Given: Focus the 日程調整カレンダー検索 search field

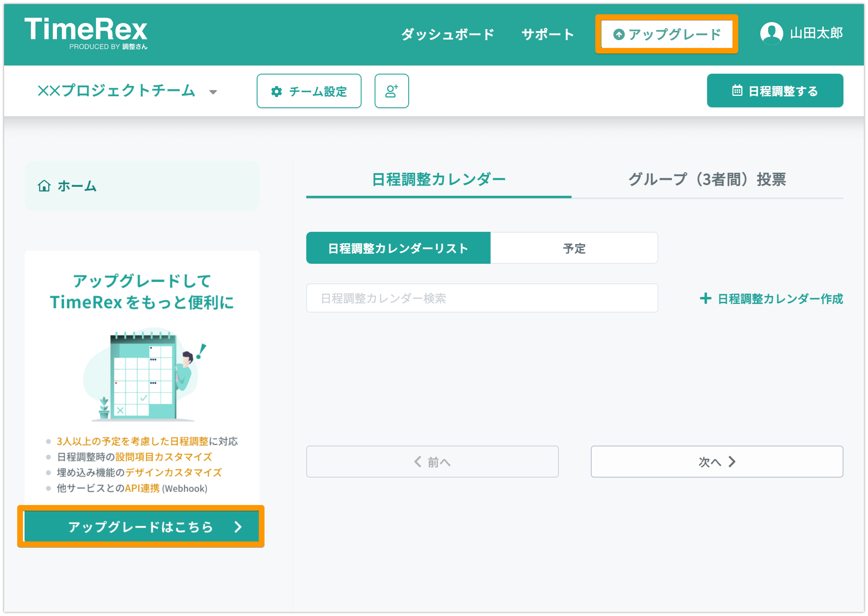Looking at the screenshot, I should 482,298.
